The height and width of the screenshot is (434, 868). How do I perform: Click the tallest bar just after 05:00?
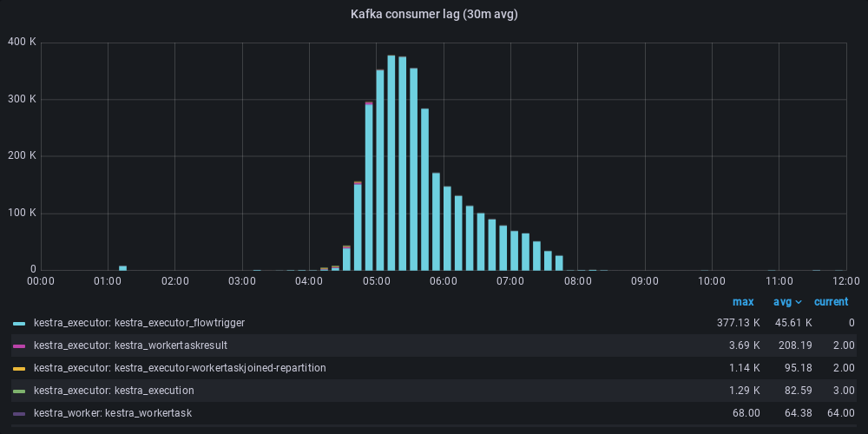391,163
